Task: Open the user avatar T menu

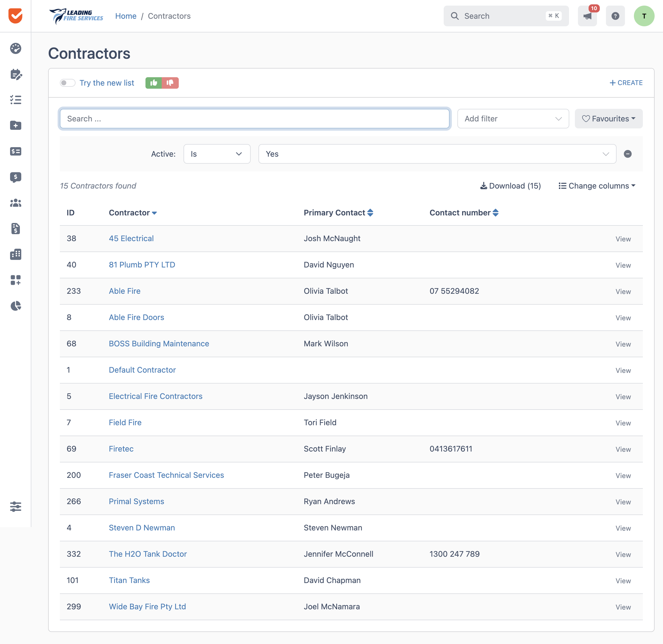Action: (x=644, y=16)
